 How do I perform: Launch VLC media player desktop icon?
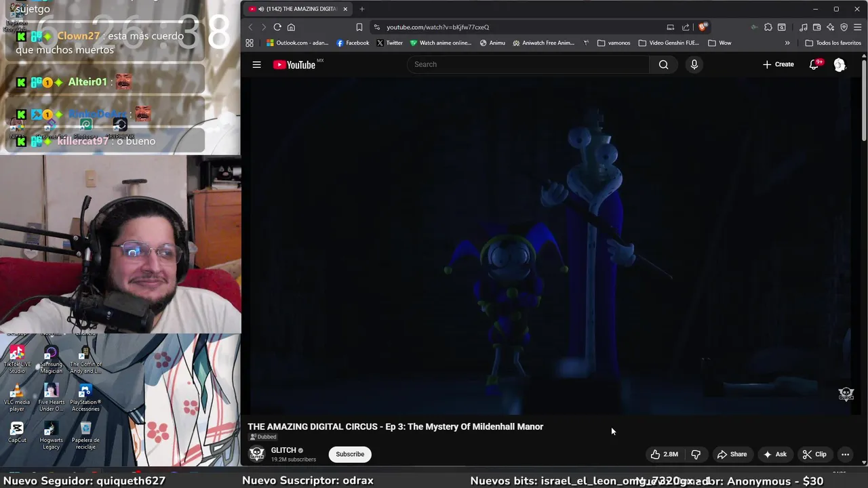(x=17, y=398)
